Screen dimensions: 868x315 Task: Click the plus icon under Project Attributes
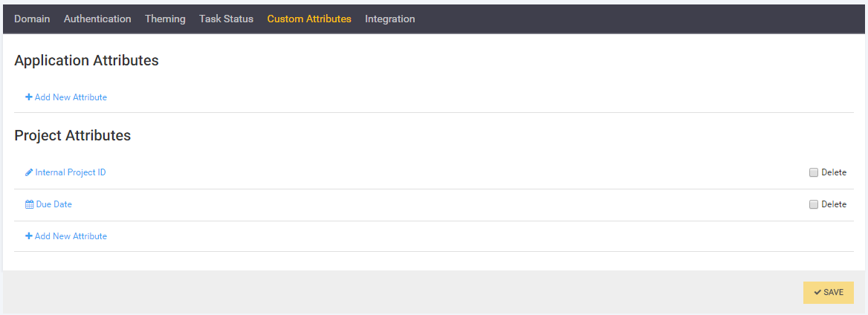point(29,236)
